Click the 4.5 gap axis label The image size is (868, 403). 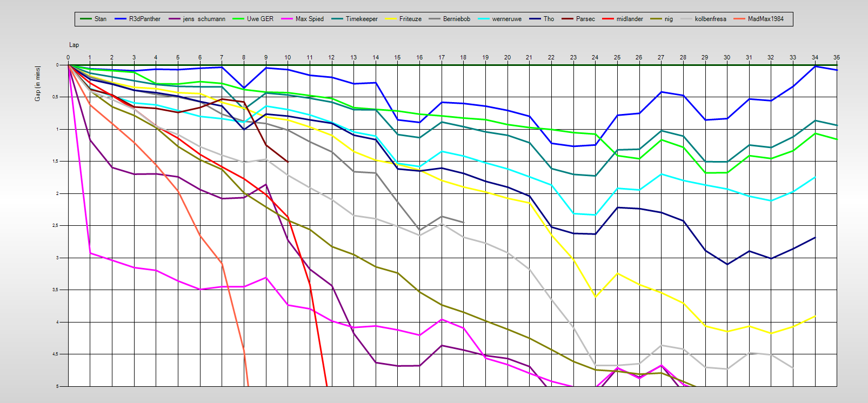tap(56, 354)
